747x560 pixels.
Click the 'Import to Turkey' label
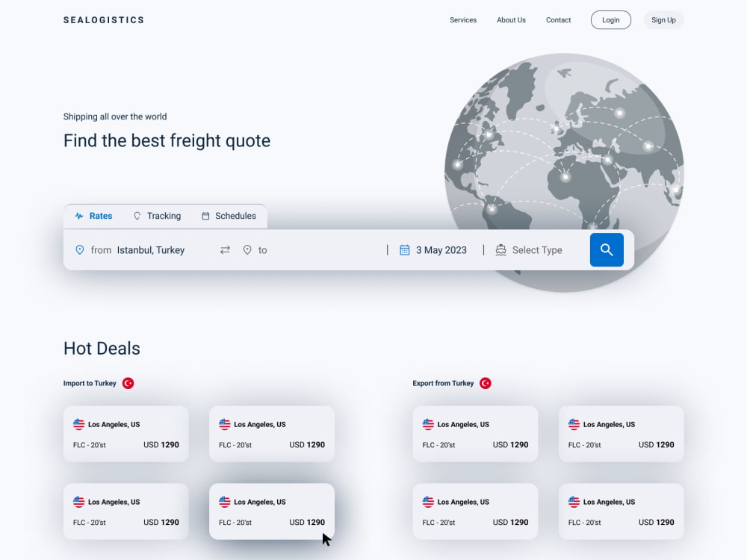click(x=90, y=383)
